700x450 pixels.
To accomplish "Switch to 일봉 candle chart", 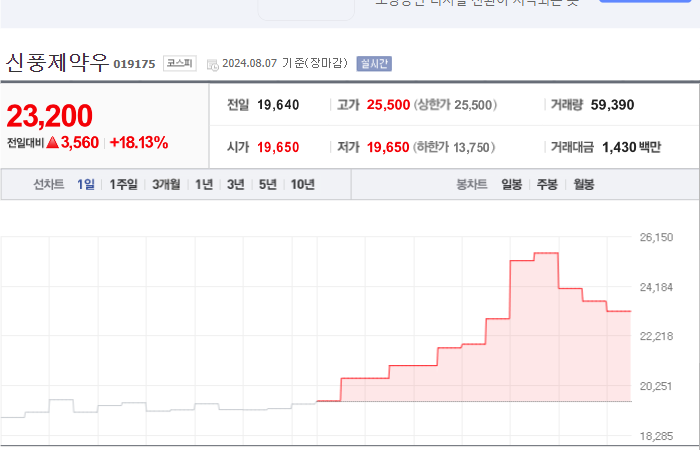I will click(512, 184).
